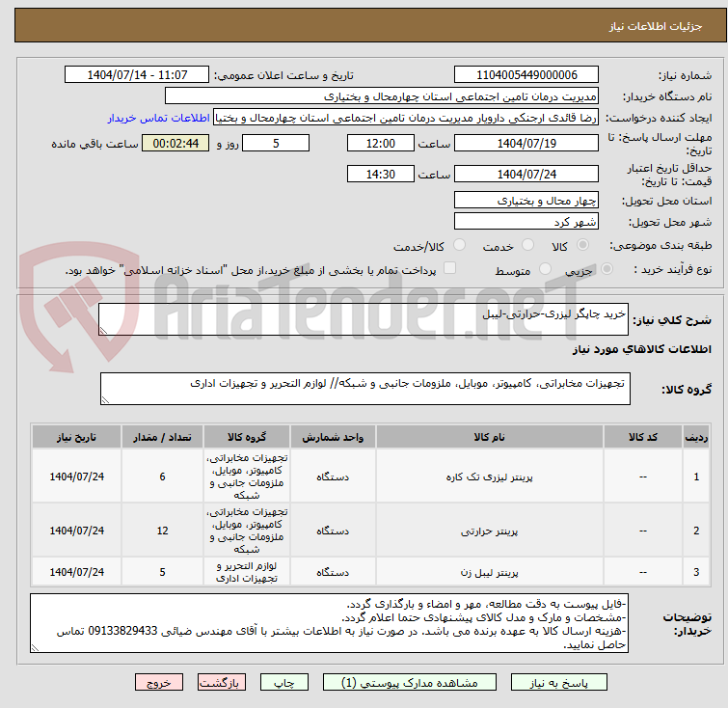Image resolution: width=728 pixels, height=708 pixels.
Task: Click goods group 'لوازم التحریر و تجهیزات اداری' cell
Action: [247, 572]
